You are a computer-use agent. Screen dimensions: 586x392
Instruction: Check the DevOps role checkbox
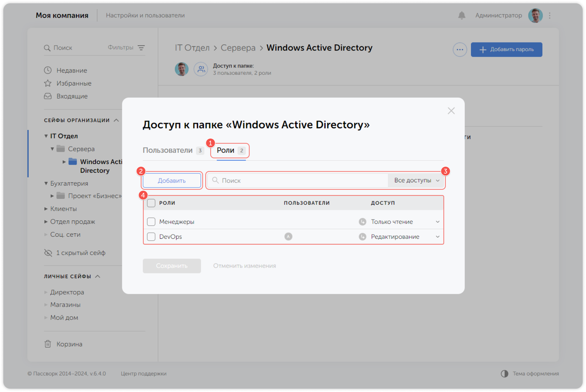coord(151,237)
